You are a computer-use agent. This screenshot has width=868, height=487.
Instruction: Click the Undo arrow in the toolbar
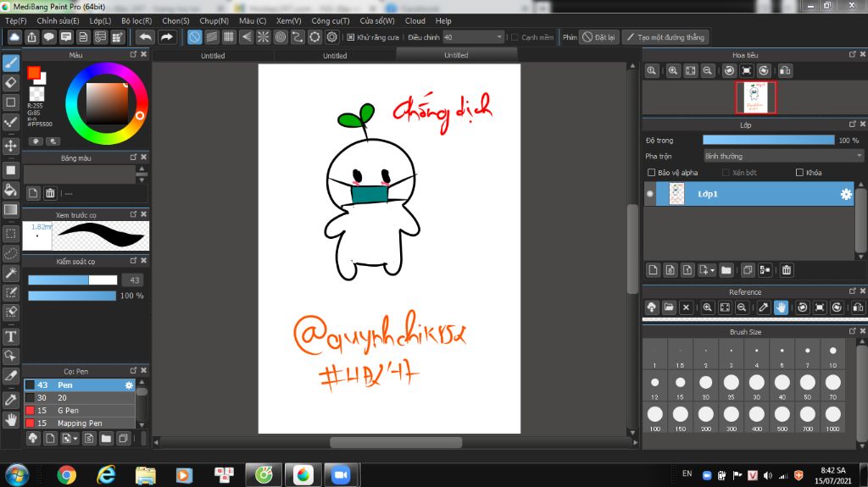tap(146, 37)
